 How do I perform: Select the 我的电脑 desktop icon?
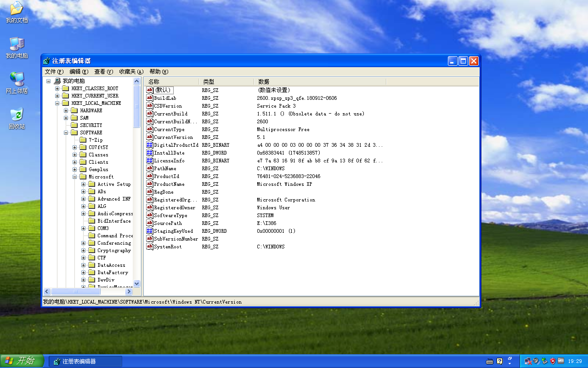coord(17,48)
